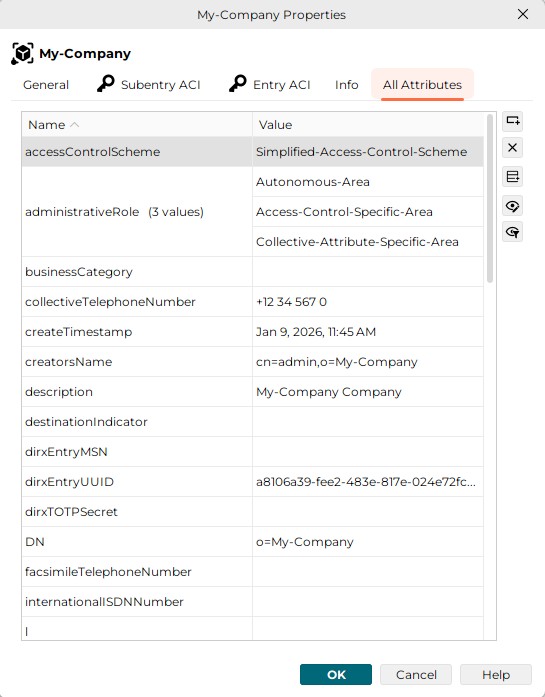The height and width of the screenshot is (697, 545).
Task: Click the cn=admin,o=My-Company value
Action: coord(368,362)
